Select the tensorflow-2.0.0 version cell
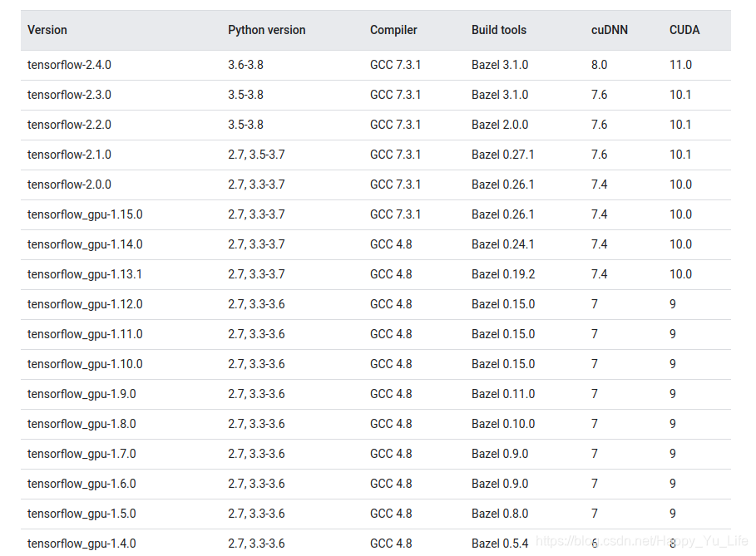 coord(69,184)
